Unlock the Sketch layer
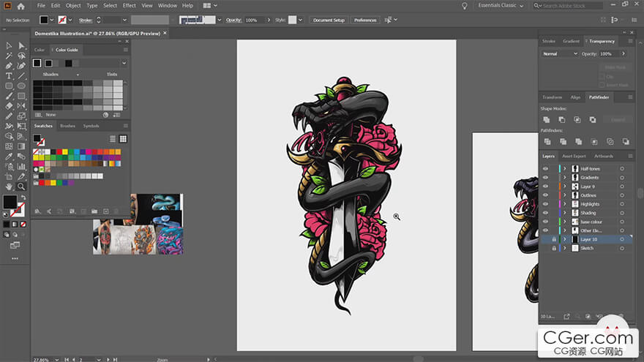Viewport: 644px width, 362px height. pos(554,249)
